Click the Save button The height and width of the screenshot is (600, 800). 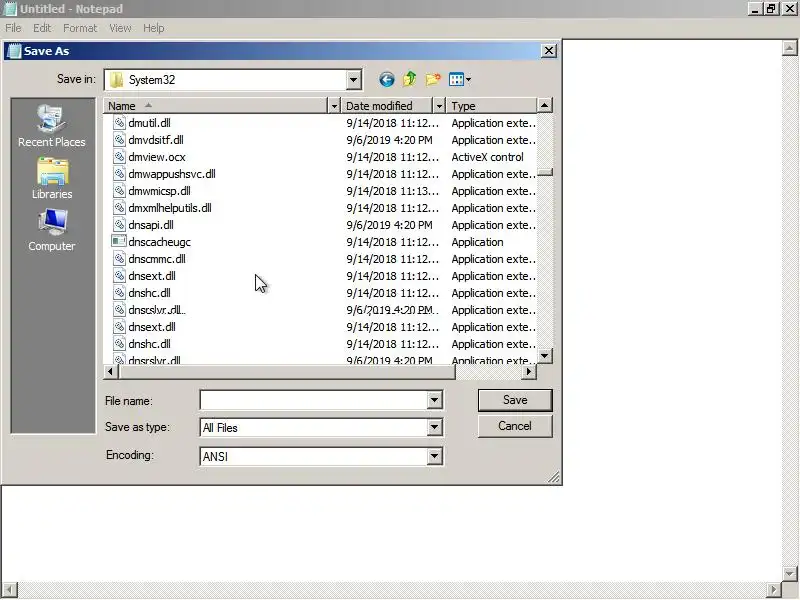515,400
